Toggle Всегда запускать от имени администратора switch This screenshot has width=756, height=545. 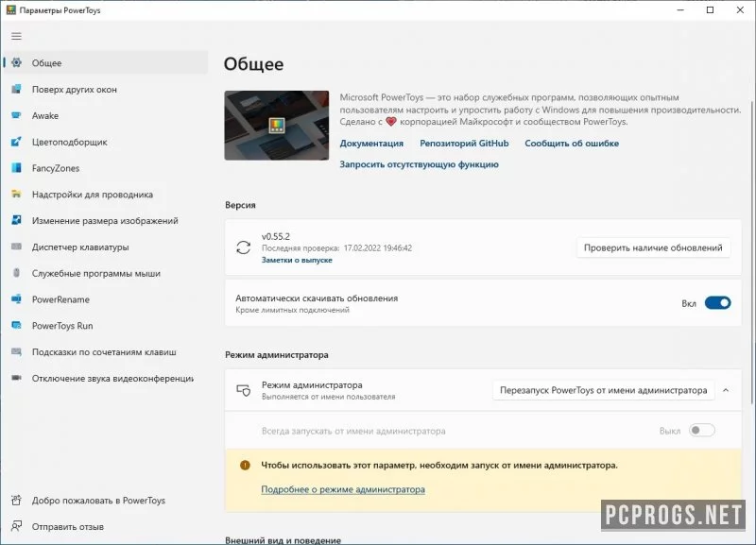701,431
